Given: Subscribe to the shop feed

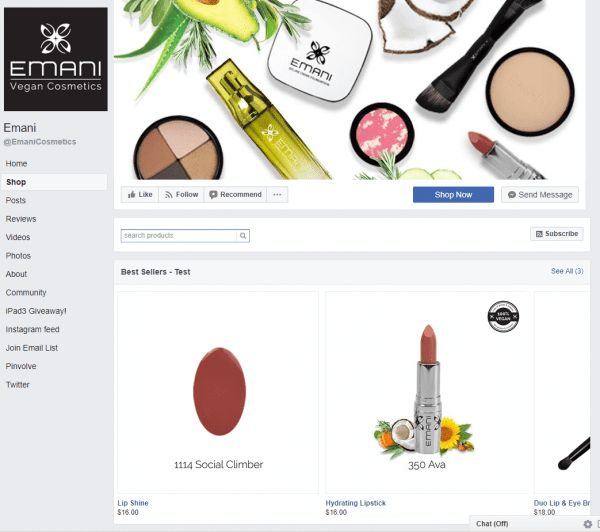Looking at the screenshot, I should [557, 234].
